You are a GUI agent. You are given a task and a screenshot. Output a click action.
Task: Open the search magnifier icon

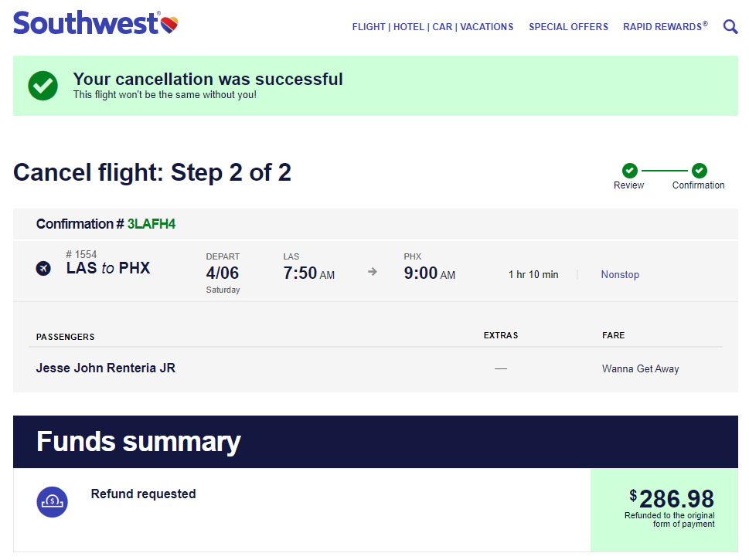[x=730, y=26]
